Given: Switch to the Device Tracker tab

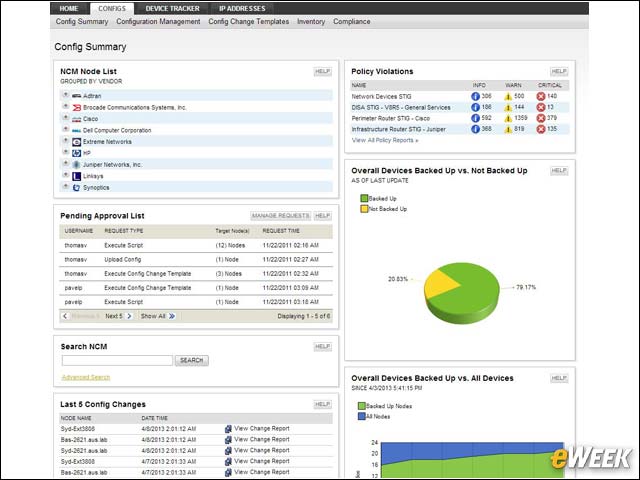Looking at the screenshot, I should click(x=172, y=9).
